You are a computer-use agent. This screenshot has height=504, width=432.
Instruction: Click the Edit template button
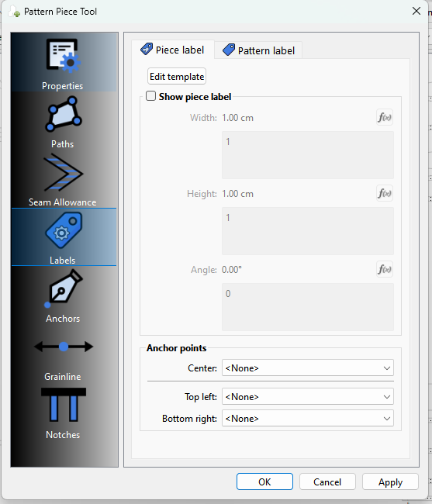pos(177,77)
